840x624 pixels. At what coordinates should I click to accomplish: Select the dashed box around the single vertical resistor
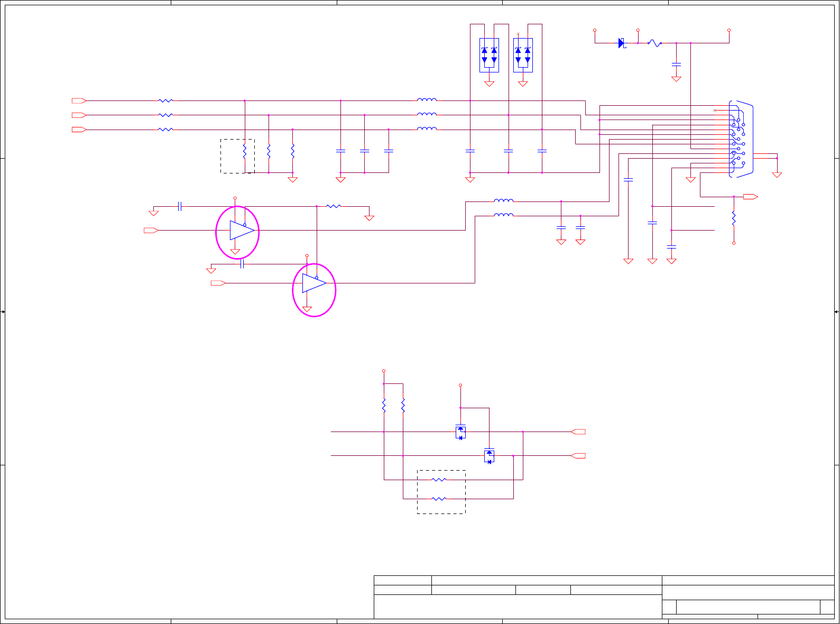237,156
